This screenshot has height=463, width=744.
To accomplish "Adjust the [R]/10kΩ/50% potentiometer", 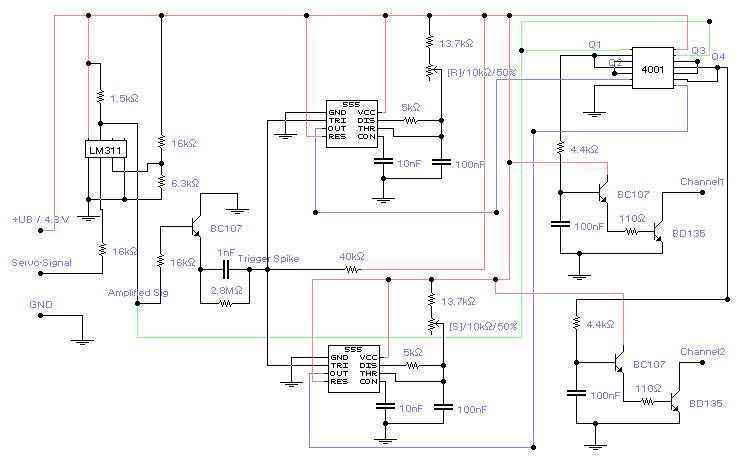I will tap(431, 72).
